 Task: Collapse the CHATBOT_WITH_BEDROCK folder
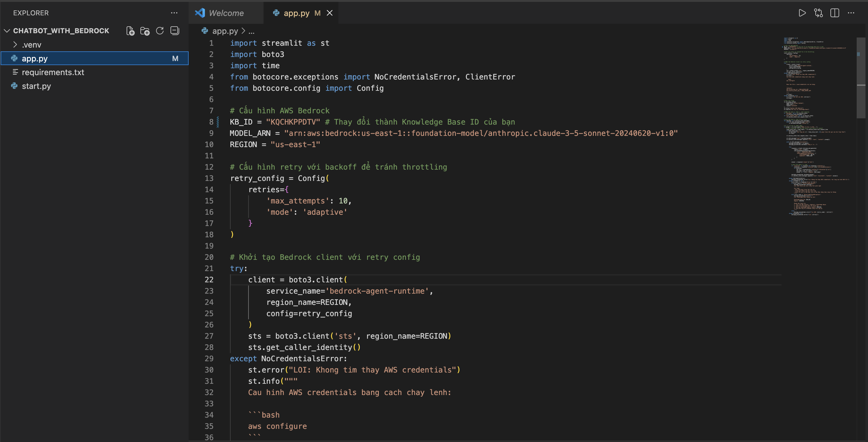7,31
